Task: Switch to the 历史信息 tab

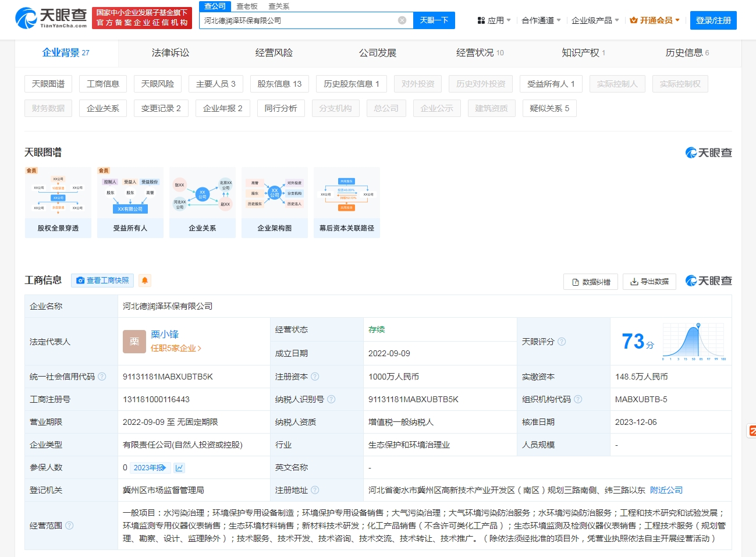Action: [687, 53]
